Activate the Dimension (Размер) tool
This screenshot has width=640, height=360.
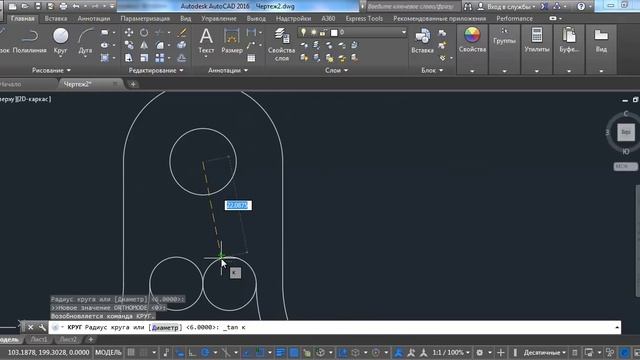pos(231,41)
